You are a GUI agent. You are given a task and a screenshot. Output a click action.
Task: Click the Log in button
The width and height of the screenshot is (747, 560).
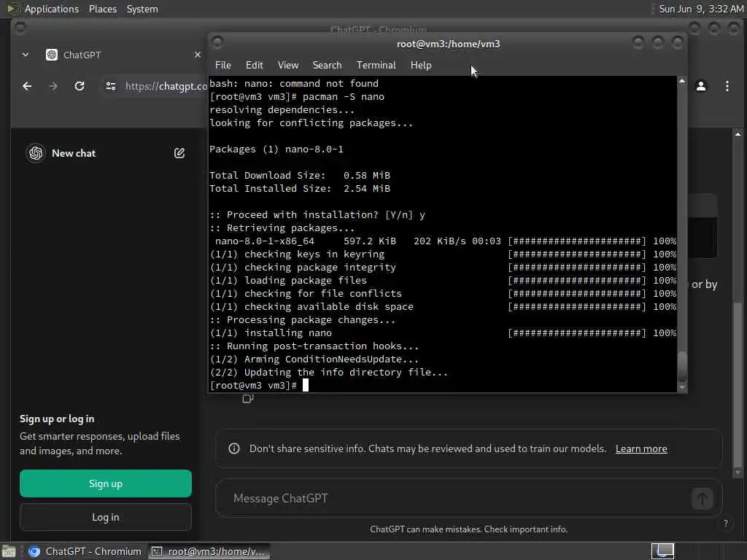(x=106, y=517)
